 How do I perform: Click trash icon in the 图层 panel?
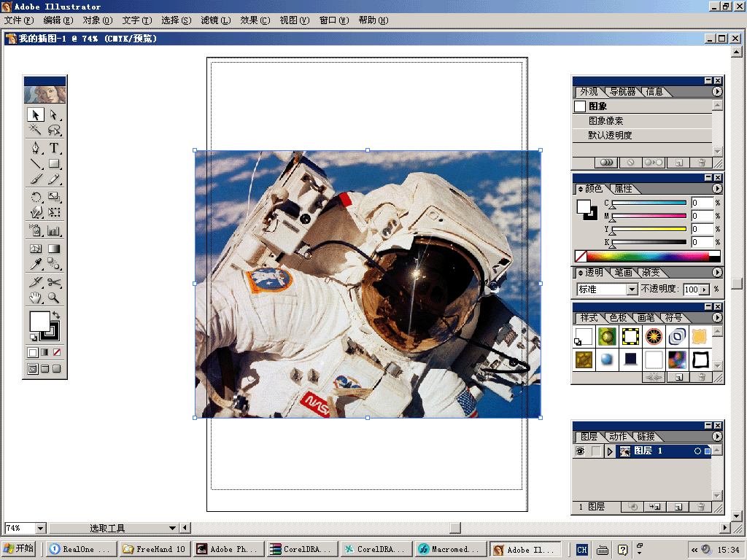pos(701,507)
